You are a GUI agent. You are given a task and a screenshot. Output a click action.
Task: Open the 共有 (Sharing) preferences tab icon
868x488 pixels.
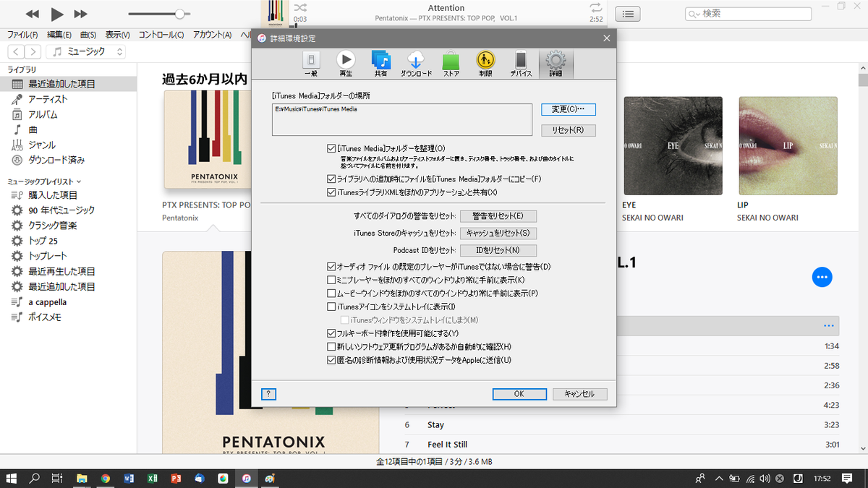pos(380,64)
